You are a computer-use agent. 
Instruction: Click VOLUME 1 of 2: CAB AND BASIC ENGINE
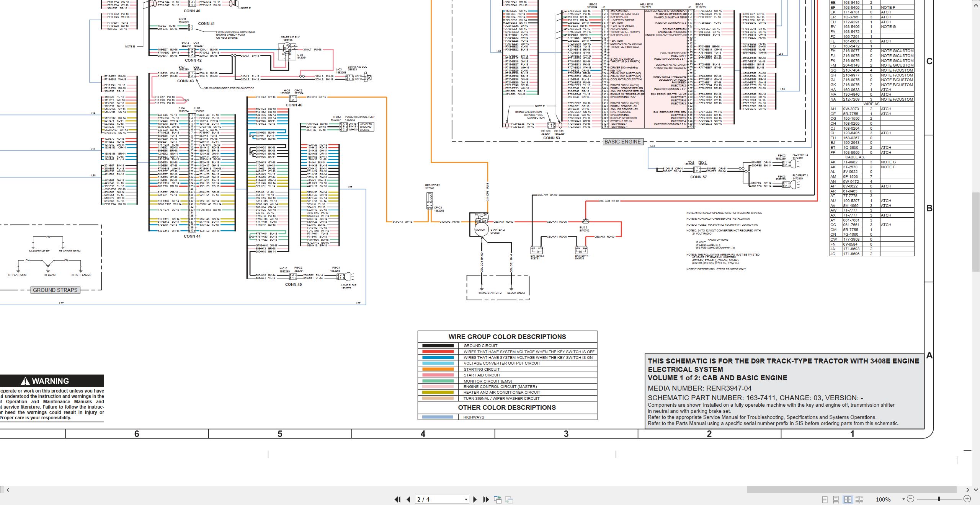[x=717, y=378]
